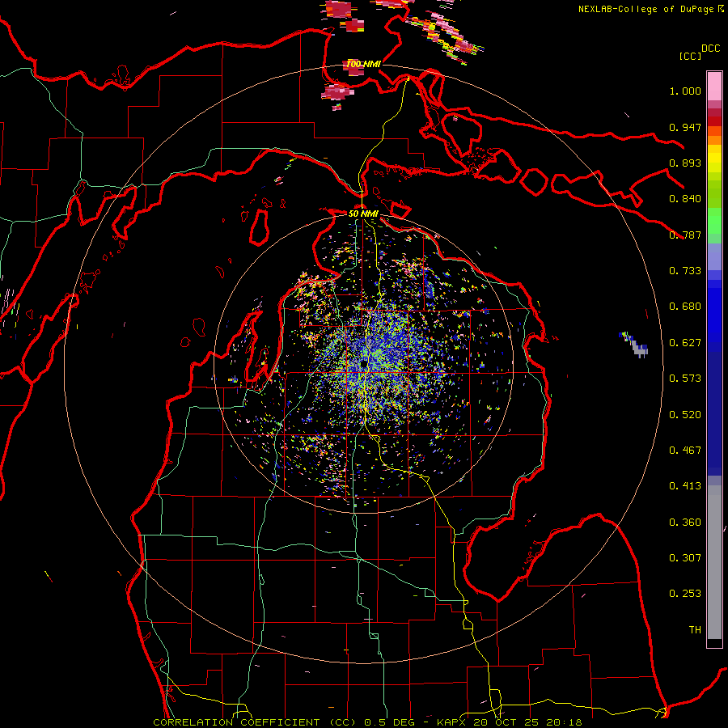Click the 0.253 scale value
Image resolution: width=728 pixels, height=728 pixels.
[685, 594]
